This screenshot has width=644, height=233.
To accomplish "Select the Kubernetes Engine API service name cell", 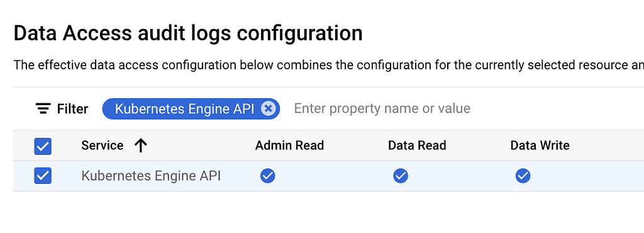I will (x=151, y=176).
